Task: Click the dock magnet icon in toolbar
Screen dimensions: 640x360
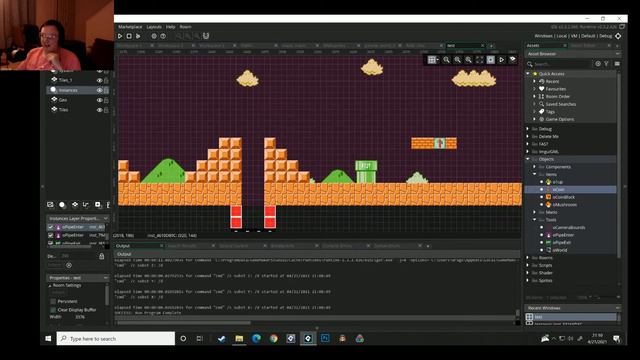Action: pos(206,36)
